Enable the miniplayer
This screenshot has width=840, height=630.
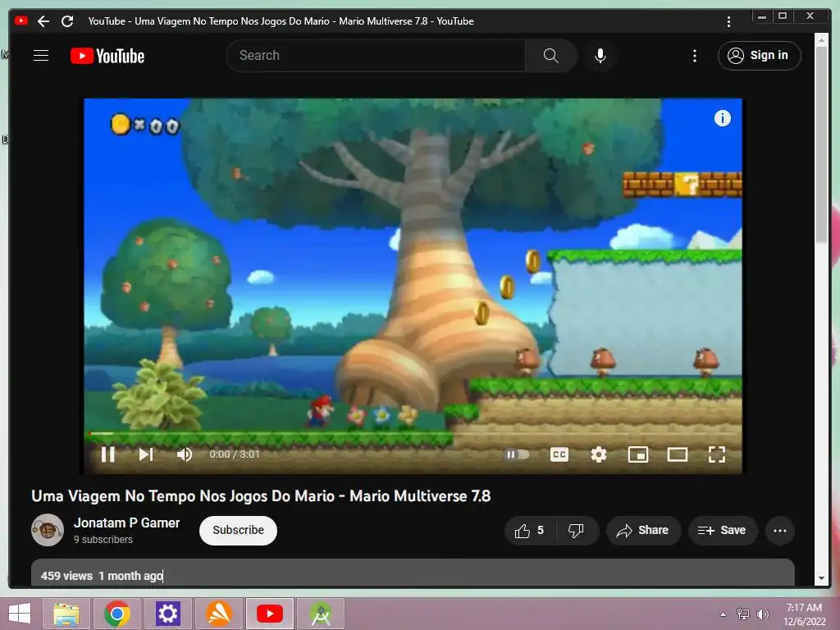tap(638, 454)
